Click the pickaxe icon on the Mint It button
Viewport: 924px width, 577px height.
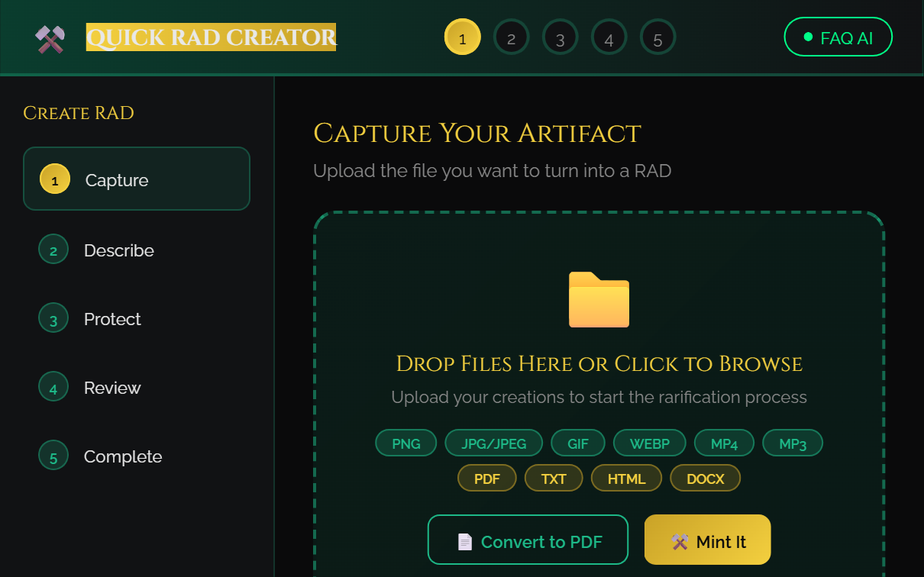coord(678,540)
